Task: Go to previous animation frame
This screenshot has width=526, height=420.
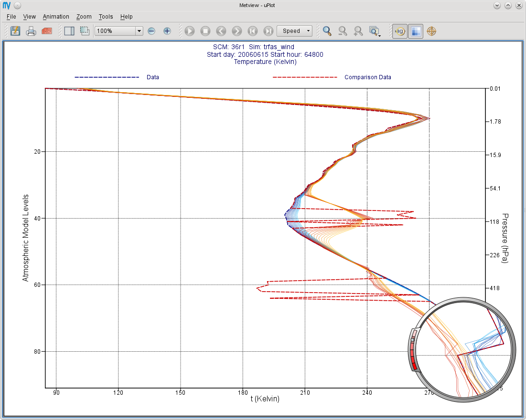Action: tap(221, 31)
